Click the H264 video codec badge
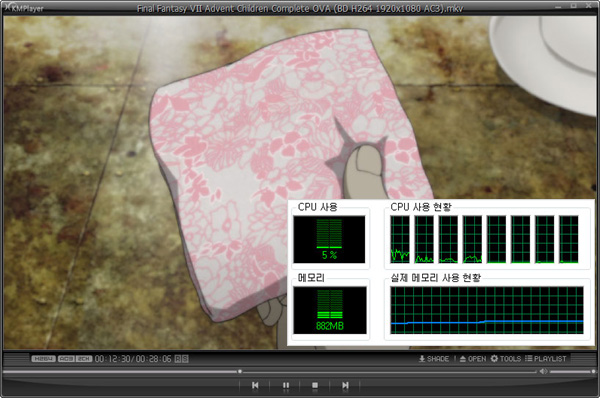 [x=43, y=359]
